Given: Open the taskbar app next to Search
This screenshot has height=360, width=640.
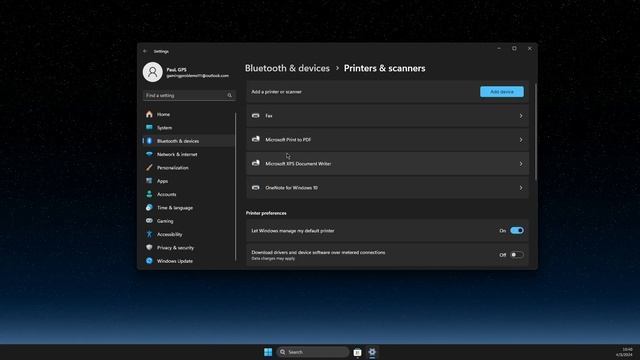Looking at the screenshot, I should pos(358,352).
